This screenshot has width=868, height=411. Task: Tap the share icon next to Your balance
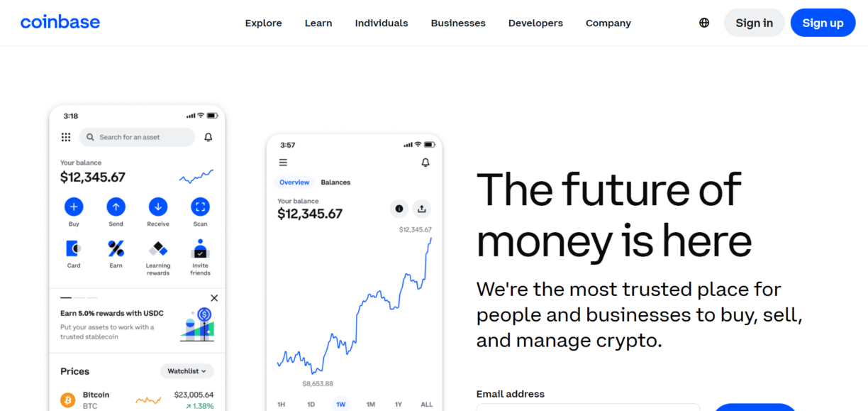point(421,209)
